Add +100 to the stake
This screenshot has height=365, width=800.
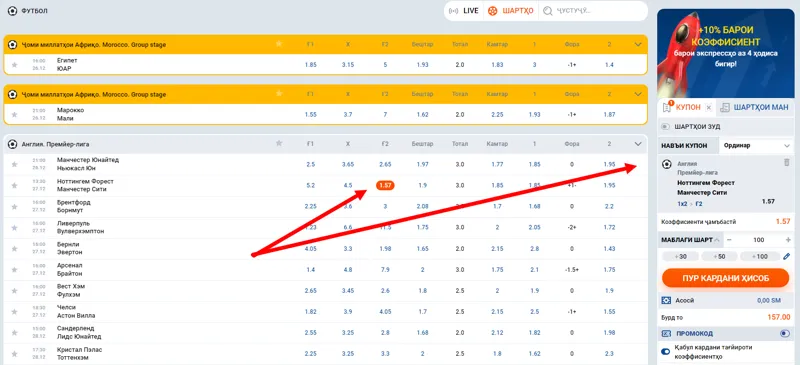coord(760,256)
